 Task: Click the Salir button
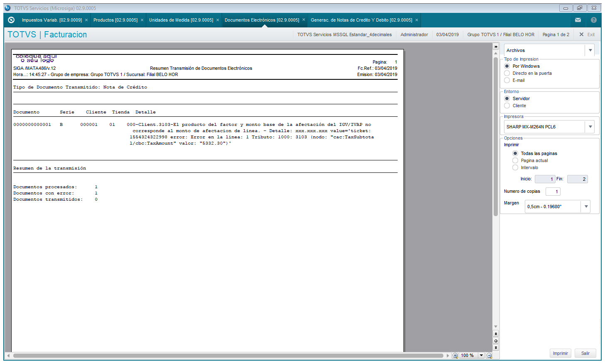[585, 353]
